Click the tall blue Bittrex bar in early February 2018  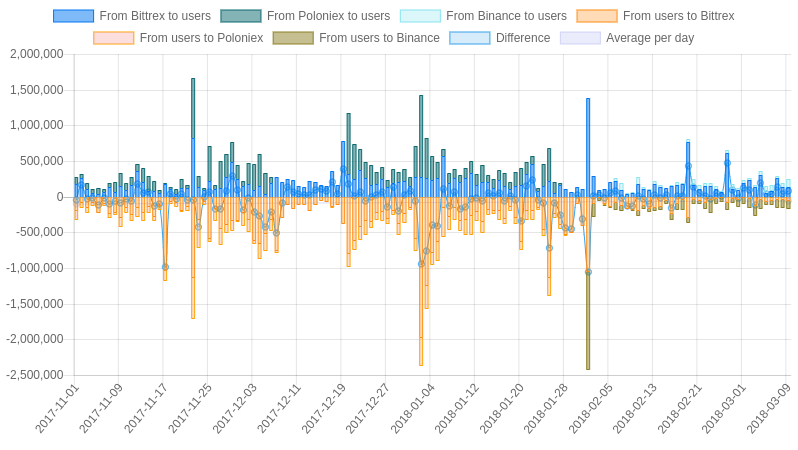point(588,148)
